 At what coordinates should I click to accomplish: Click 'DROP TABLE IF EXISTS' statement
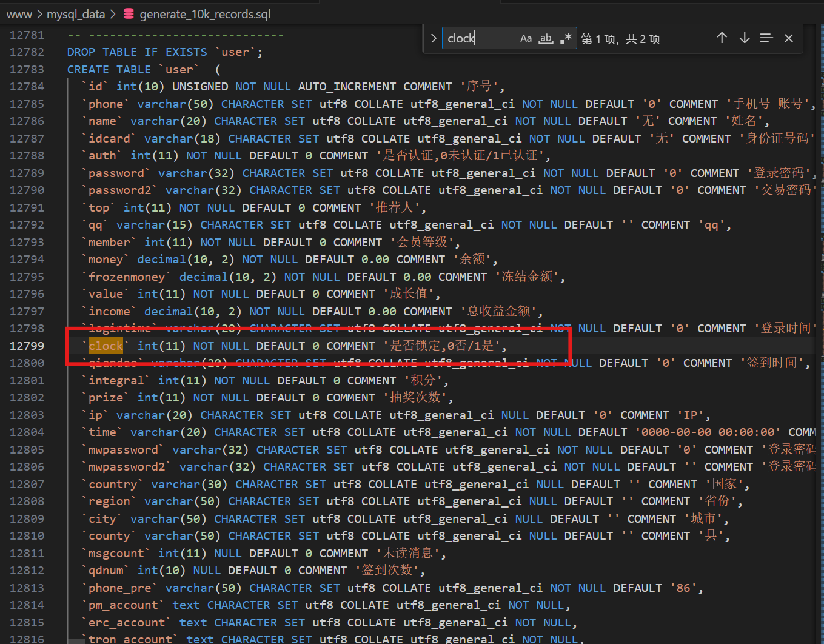coord(137,52)
